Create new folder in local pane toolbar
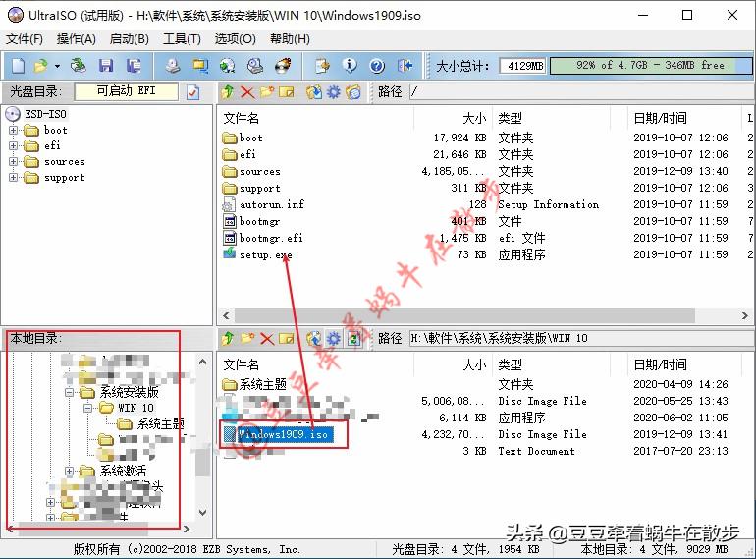756x559 pixels. pyautogui.click(x=247, y=339)
